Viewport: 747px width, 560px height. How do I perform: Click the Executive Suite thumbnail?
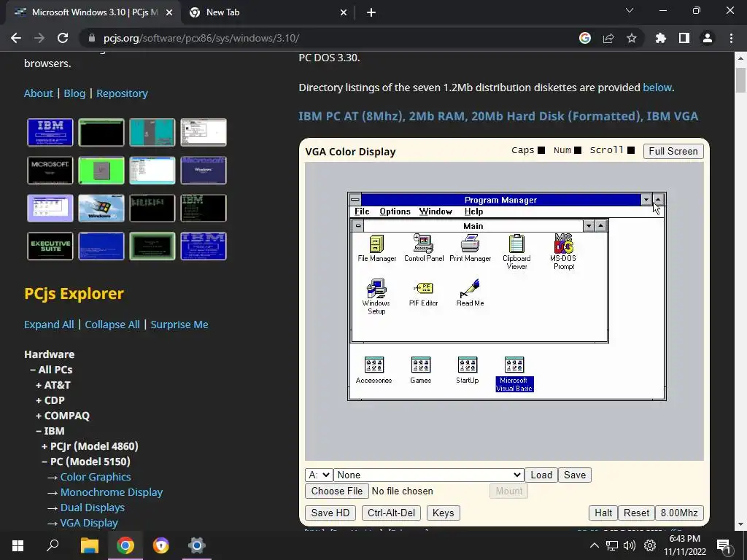coord(50,246)
